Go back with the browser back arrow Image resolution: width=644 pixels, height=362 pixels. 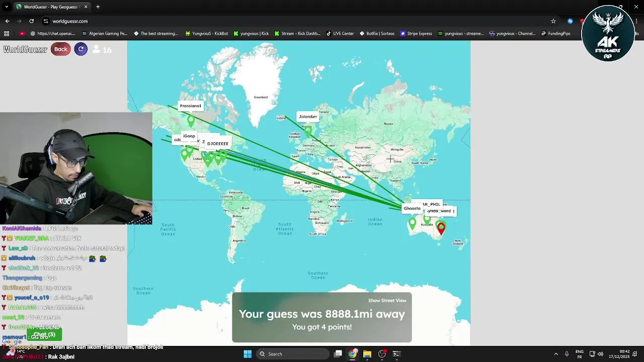[x=7, y=21]
